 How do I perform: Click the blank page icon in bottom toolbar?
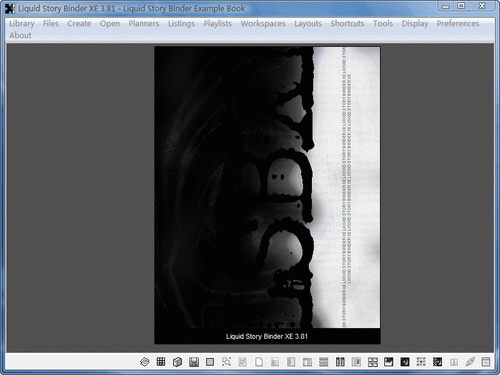pos(259,362)
